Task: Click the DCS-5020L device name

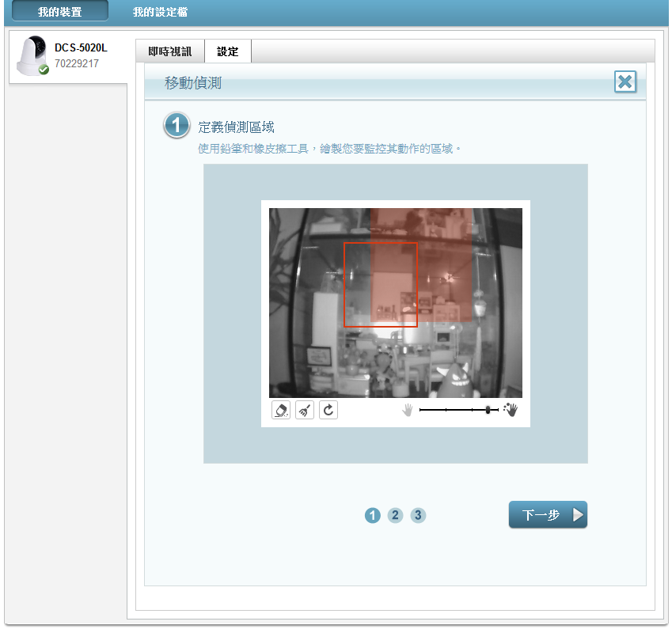Action: coord(81,48)
